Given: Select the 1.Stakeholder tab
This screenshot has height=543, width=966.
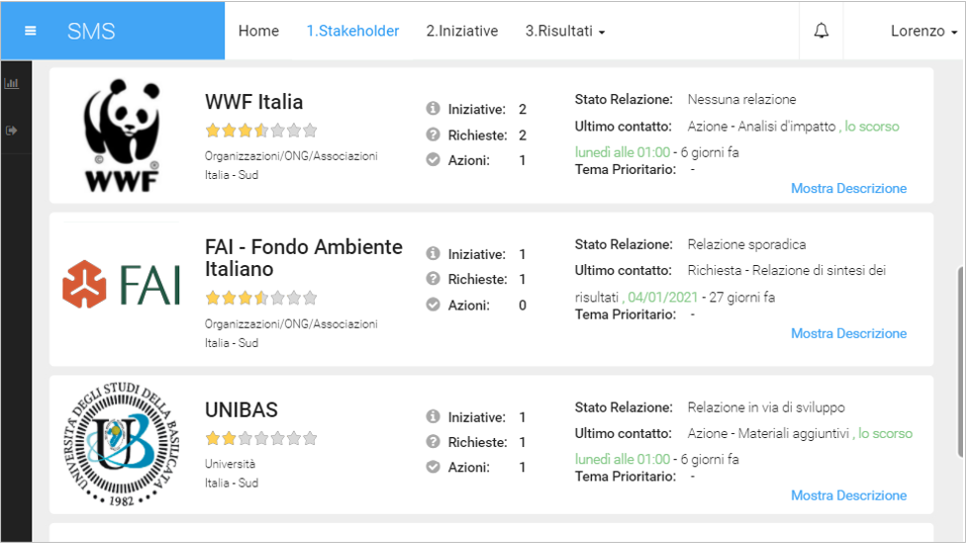Looking at the screenshot, I should tap(353, 31).
